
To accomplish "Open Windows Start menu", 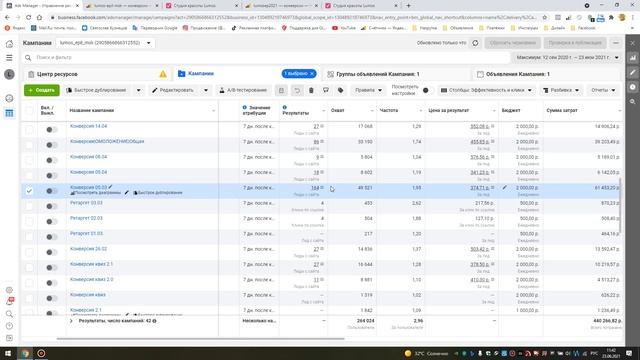I will pyautogui.click(x=8, y=353).
